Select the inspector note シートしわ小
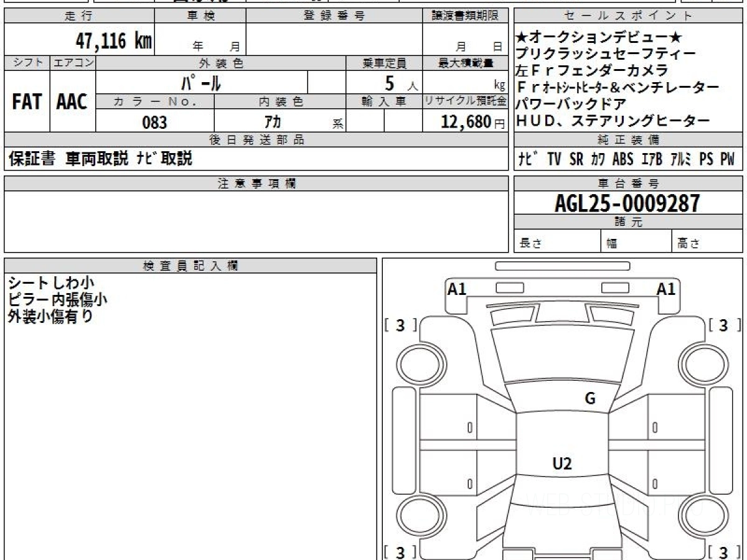The width and height of the screenshot is (747, 560). tap(51, 283)
